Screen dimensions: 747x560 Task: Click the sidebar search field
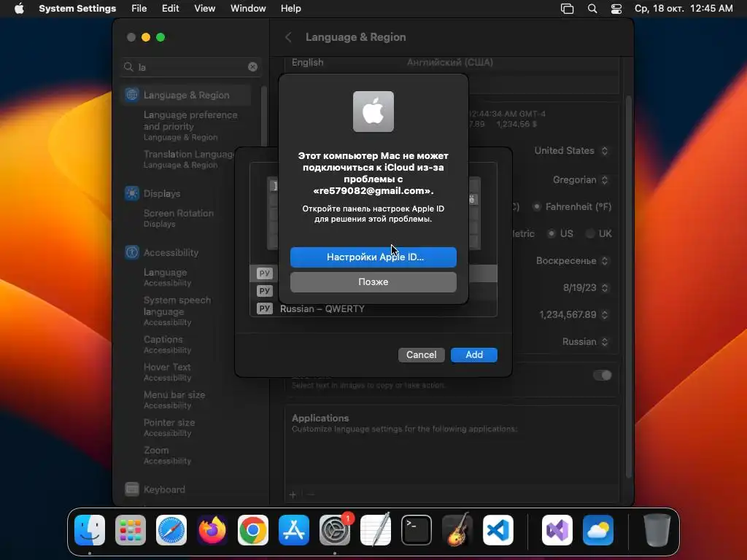tap(190, 67)
